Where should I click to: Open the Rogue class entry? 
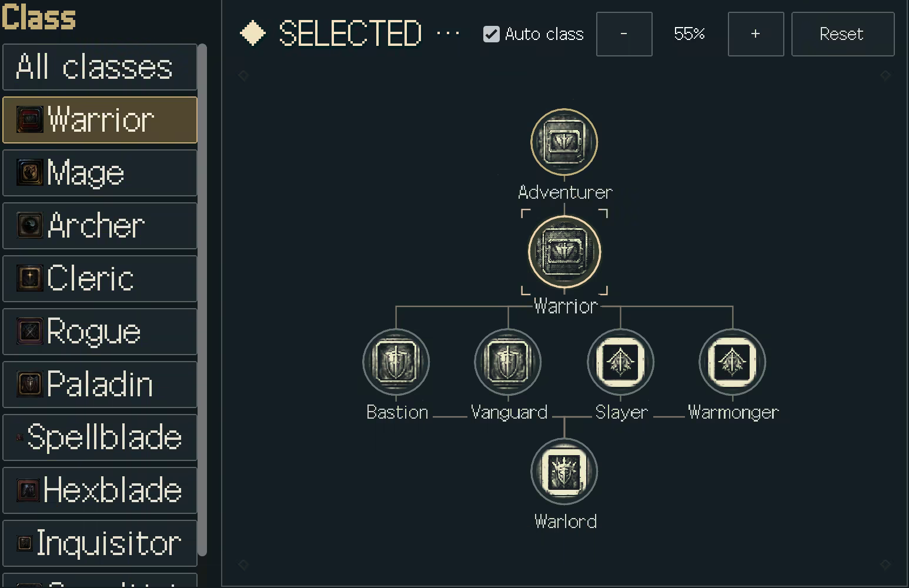coord(100,332)
